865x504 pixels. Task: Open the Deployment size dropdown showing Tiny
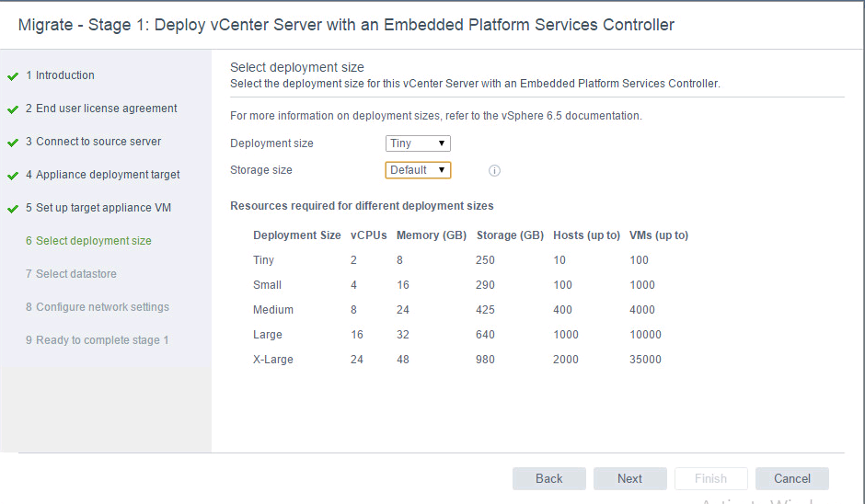[418, 143]
